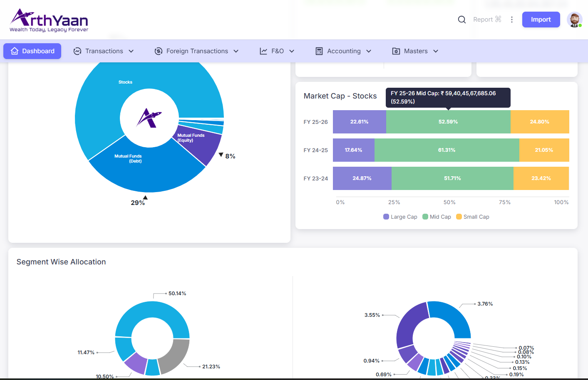This screenshot has width=588, height=380.
Task: Click the search magnifier icon
Action: tap(461, 20)
